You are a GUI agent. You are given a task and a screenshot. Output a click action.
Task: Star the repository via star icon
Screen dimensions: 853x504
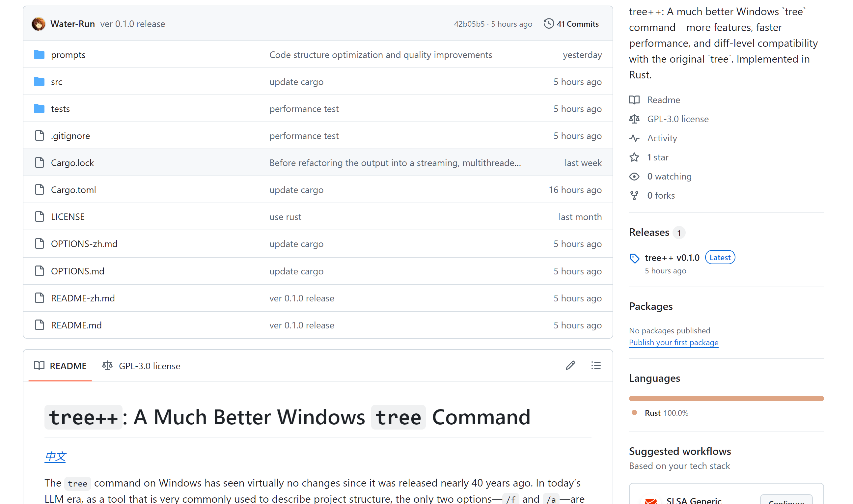[634, 157]
